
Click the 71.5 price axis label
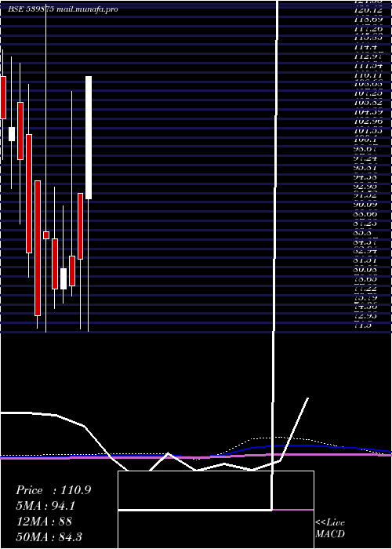click(x=363, y=325)
